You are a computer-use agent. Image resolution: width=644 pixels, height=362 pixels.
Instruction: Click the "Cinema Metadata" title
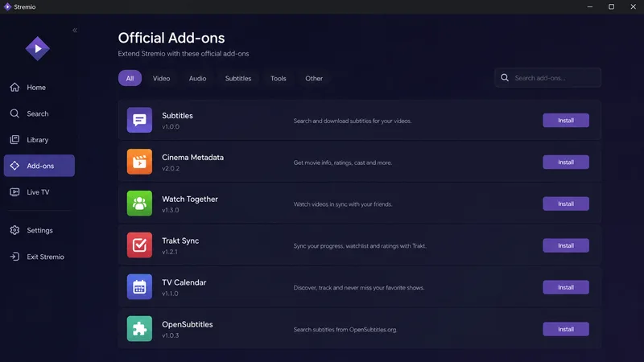[x=192, y=158]
